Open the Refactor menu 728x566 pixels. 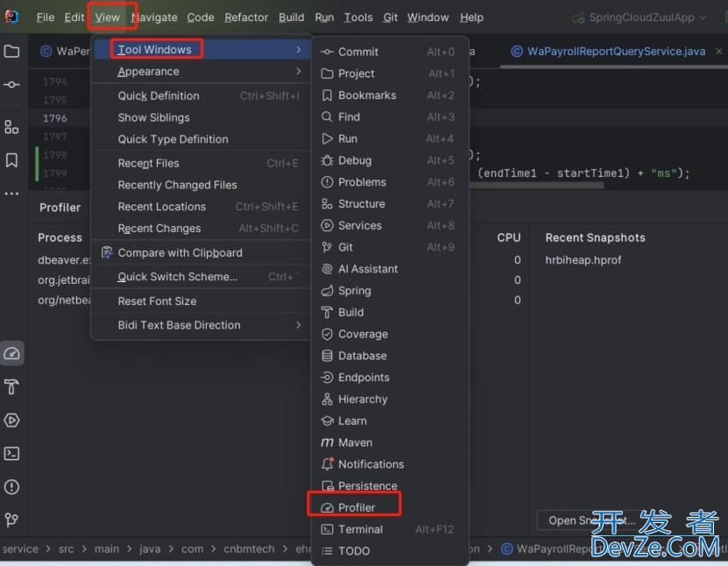click(246, 18)
